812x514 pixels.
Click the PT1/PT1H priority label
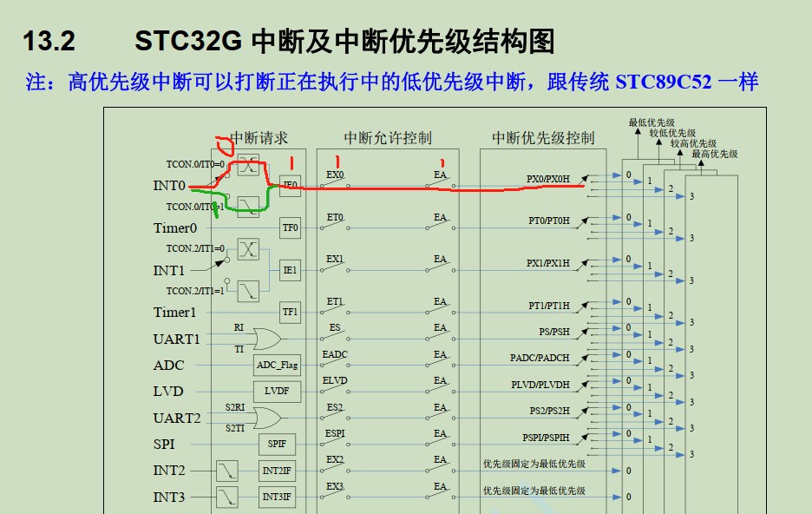[x=549, y=306]
